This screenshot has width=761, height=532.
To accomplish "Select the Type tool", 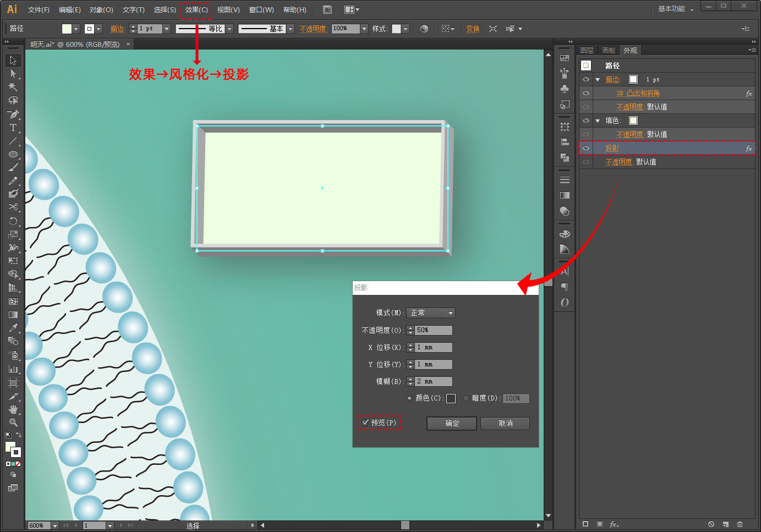I will click(13, 128).
